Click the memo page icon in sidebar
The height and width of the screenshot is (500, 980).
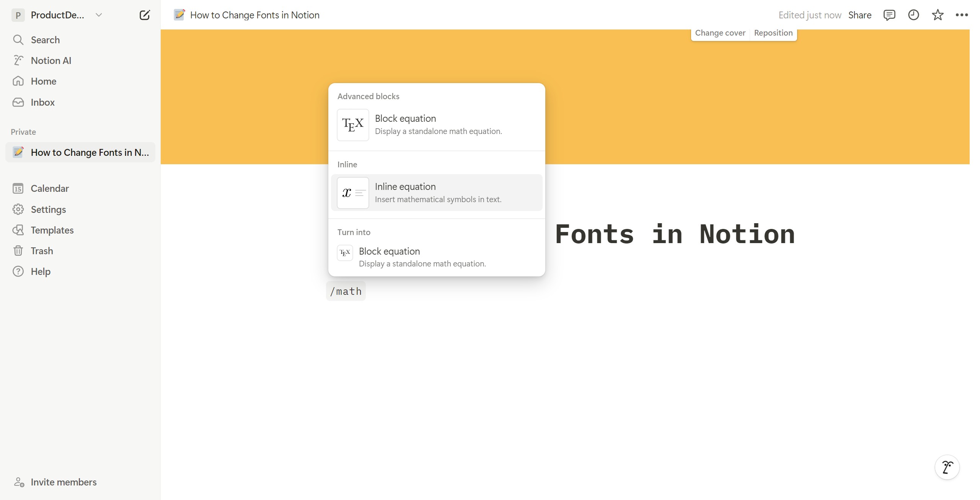[x=18, y=152]
